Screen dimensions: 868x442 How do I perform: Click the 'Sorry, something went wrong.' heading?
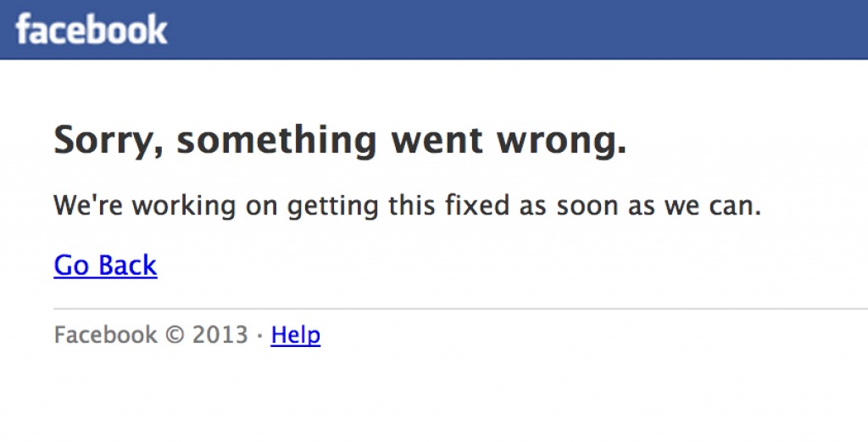point(340,142)
